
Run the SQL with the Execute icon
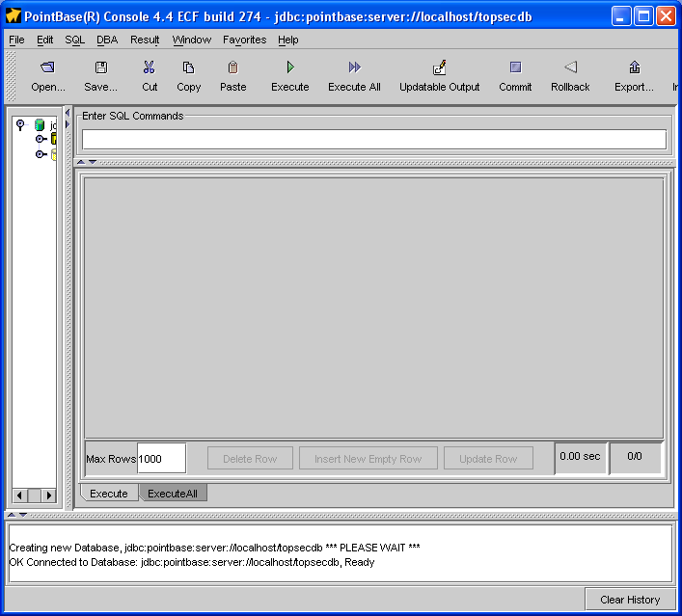point(290,67)
